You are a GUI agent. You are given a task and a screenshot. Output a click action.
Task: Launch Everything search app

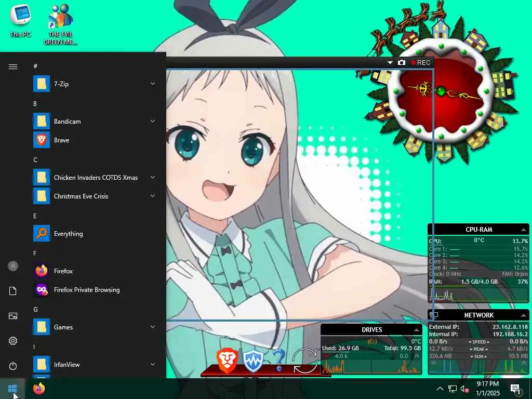coord(95,234)
